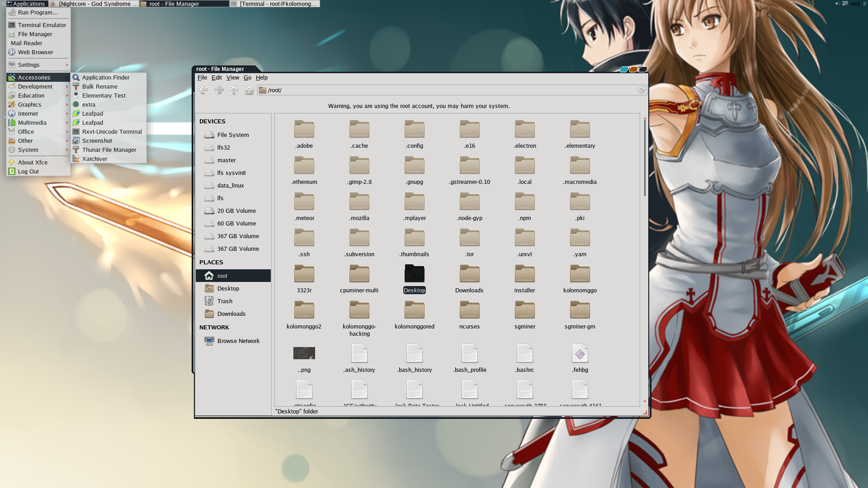The image size is (868, 488).
Task: Expand the Education submenu
Action: point(38,96)
